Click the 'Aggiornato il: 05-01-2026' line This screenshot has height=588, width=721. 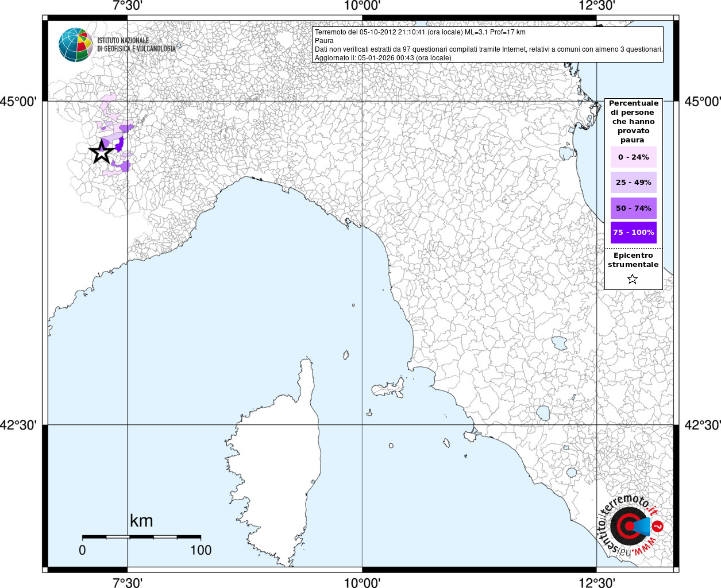coord(383,58)
